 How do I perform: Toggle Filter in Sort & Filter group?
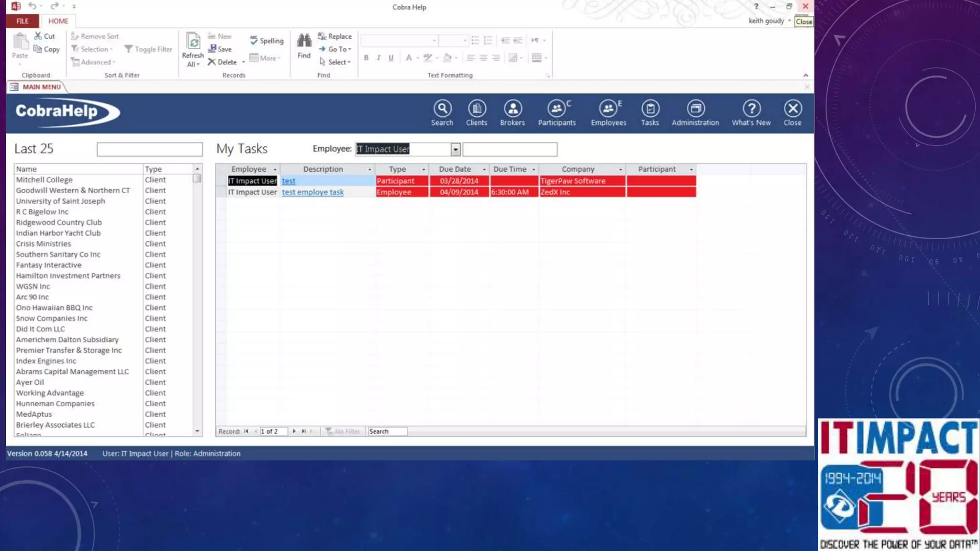(x=148, y=49)
